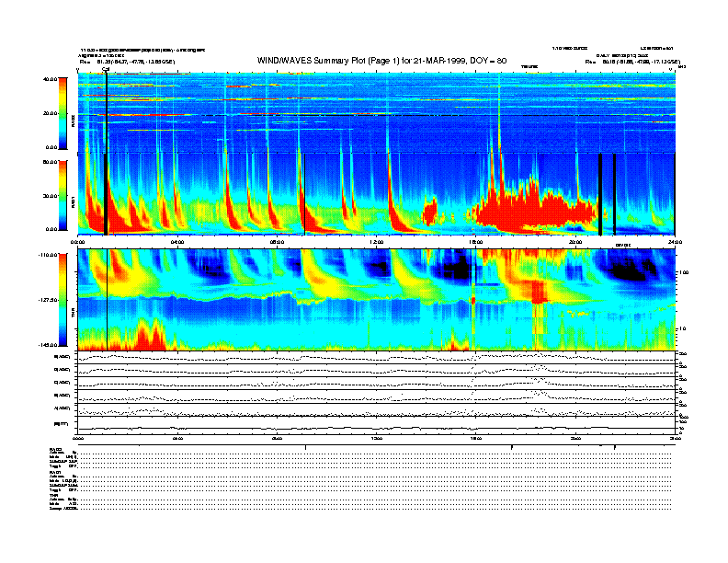Viewport: 728px width, 563px height.
Task: Click the 100 tick label right of TNR panel
Action: pos(684,272)
